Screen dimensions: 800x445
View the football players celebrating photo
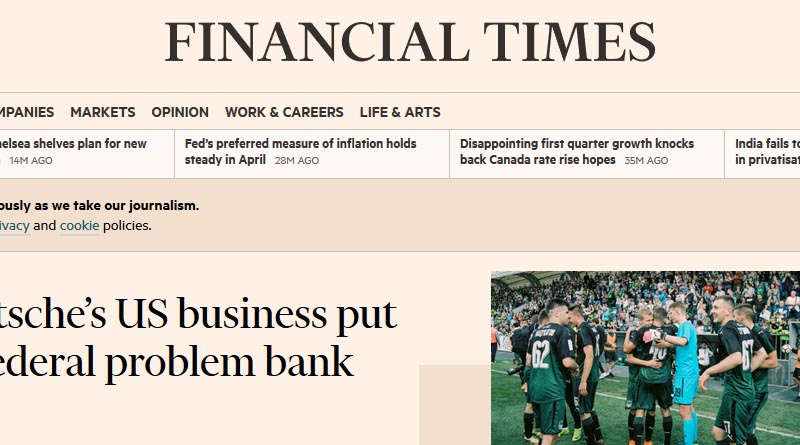(645, 358)
